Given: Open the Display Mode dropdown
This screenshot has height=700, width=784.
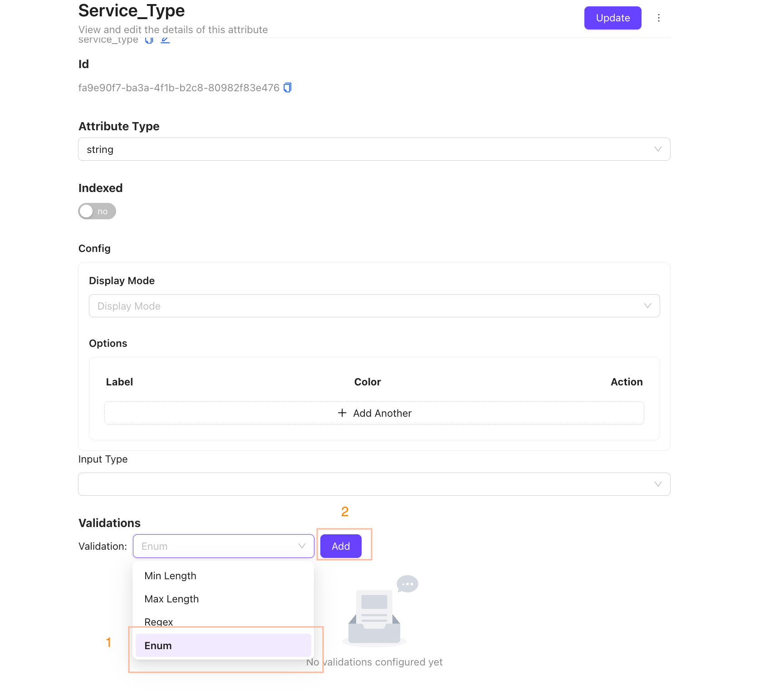Looking at the screenshot, I should pyautogui.click(x=374, y=306).
